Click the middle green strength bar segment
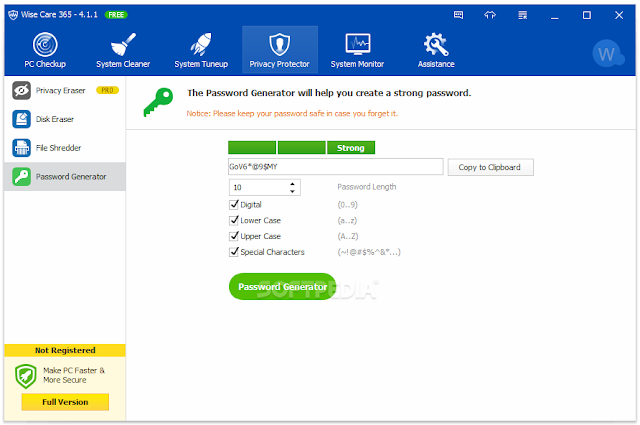 point(302,148)
